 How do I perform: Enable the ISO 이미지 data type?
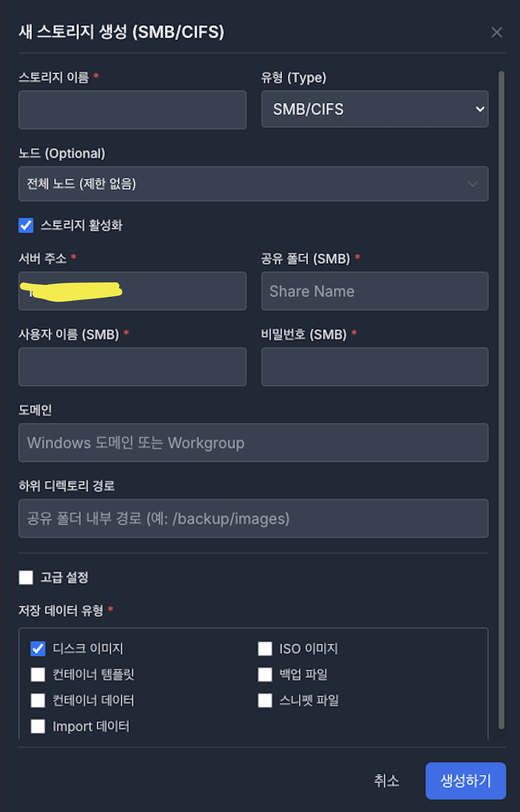pos(265,648)
